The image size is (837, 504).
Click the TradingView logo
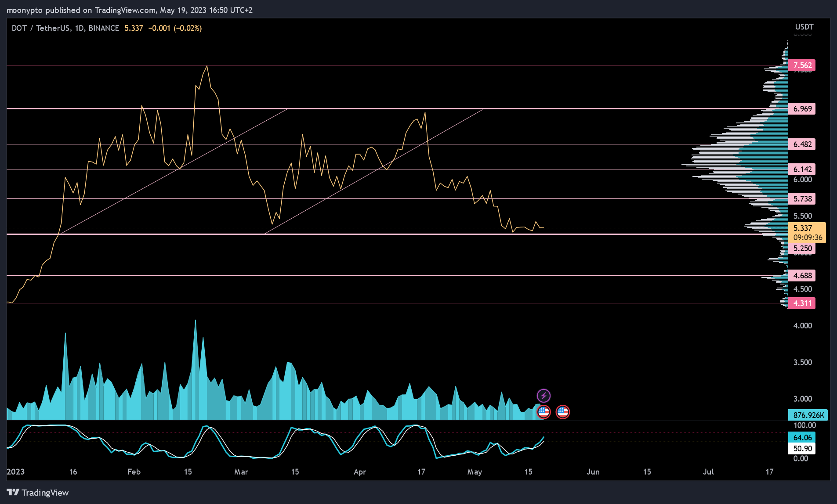click(38, 493)
